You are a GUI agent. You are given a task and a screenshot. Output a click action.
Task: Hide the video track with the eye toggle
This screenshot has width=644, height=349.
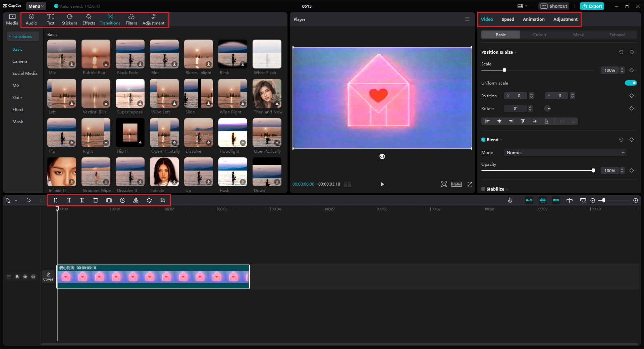[25, 277]
